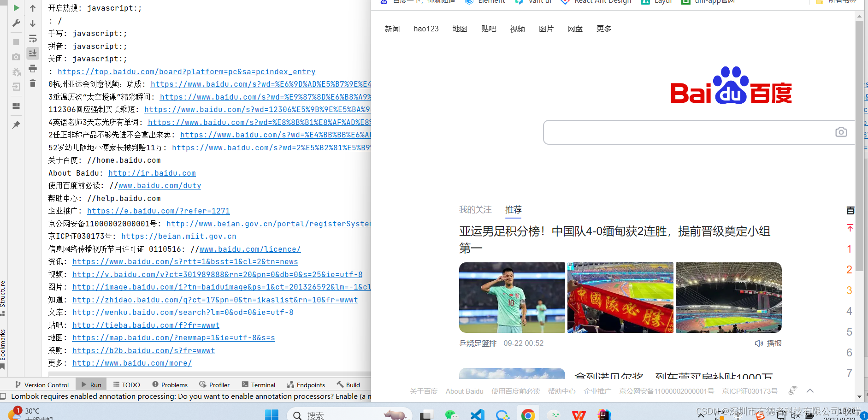Screen dimensions: 868x420
Task: Open the night stadium thumbnail
Action: click(x=729, y=298)
